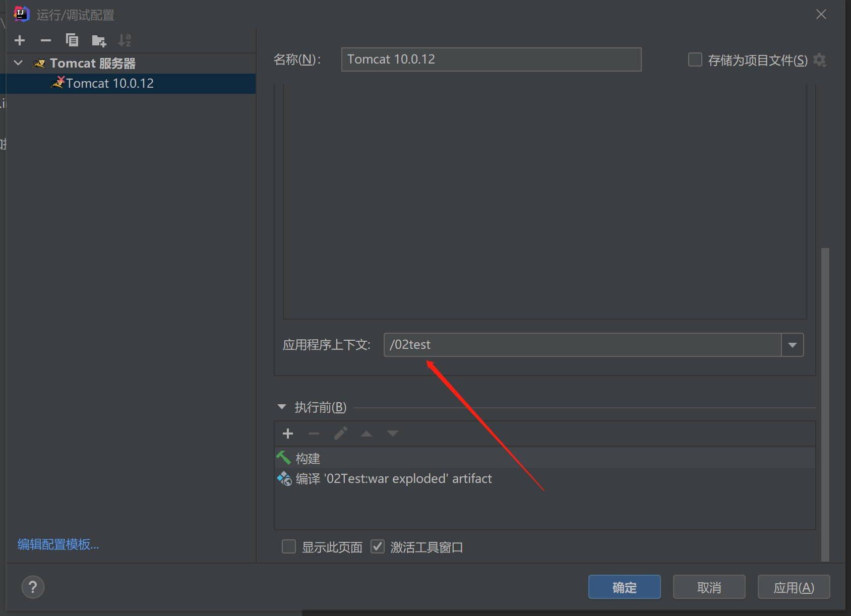The height and width of the screenshot is (616, 851).
Task: Add a new run configuration
Action: 20,40
